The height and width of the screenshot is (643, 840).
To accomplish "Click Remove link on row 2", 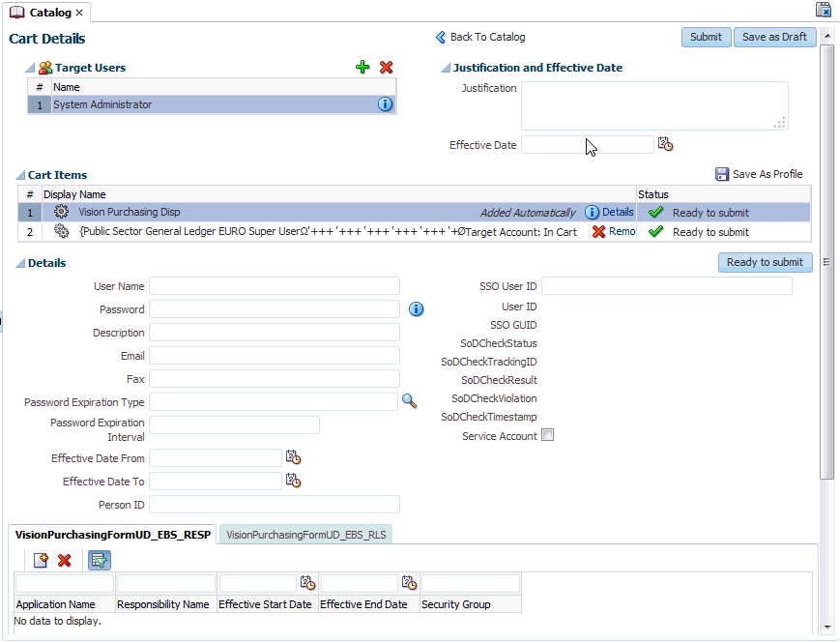I will point(622,231).
